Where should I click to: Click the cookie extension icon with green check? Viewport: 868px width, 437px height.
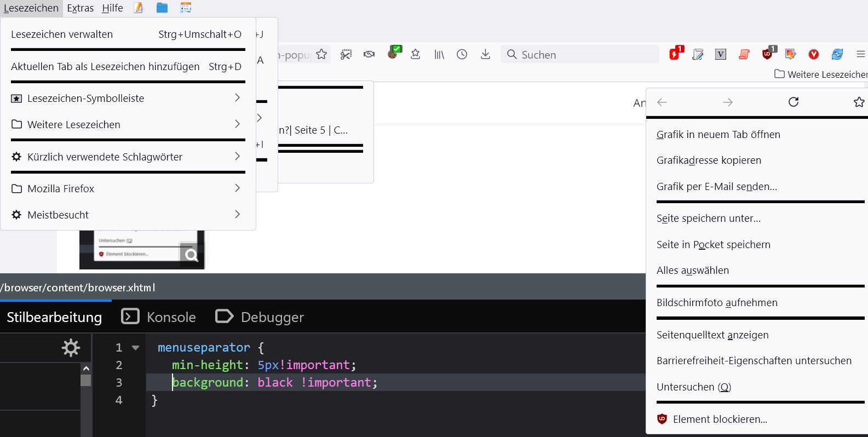click(x=394, y=53)
